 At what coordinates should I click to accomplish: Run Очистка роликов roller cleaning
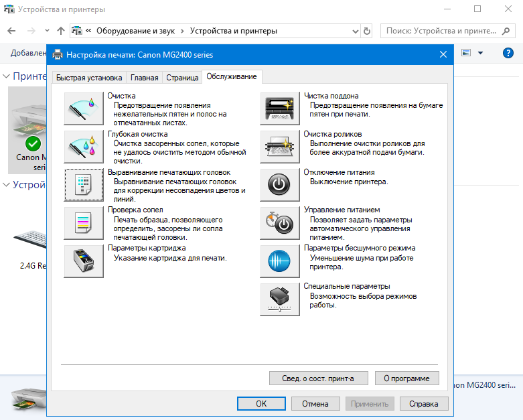280,147
